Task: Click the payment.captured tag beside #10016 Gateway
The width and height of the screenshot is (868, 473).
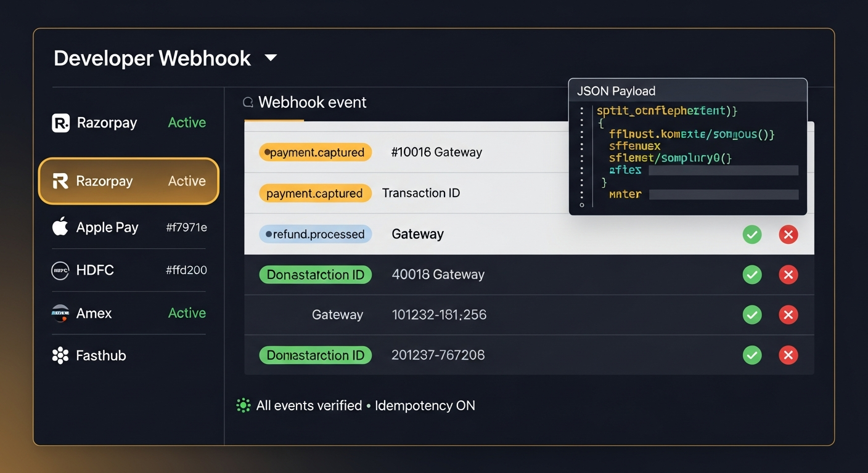Action: click(316, 152)
